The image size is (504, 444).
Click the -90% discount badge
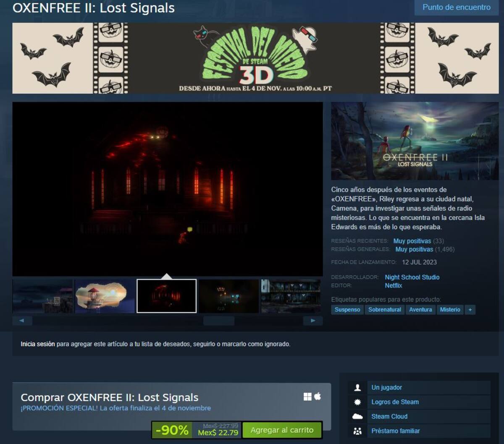pyautogui.click(x=172, y=430)
